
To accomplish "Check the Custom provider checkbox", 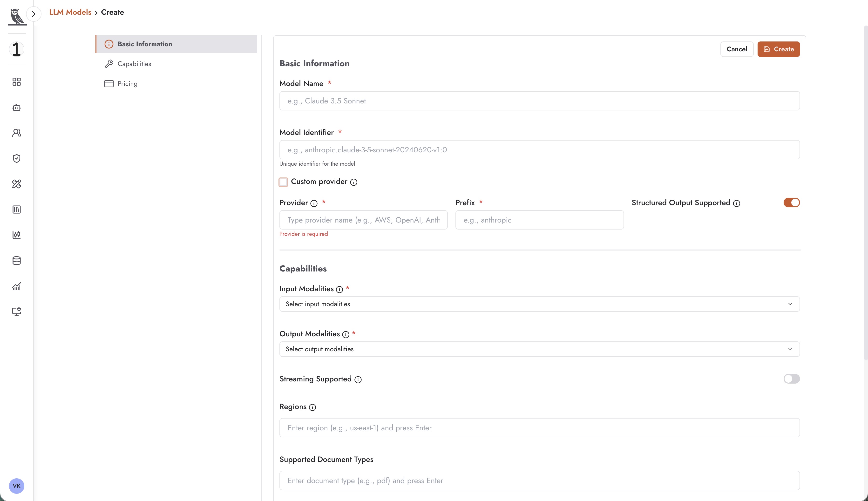I will pos(283,182).
